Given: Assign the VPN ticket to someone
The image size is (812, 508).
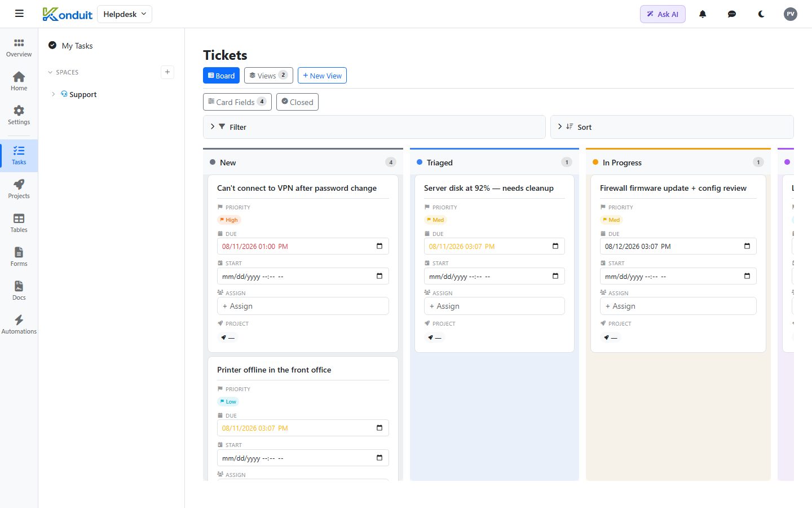Looking at the screenshot, I should tap(303, 306).
